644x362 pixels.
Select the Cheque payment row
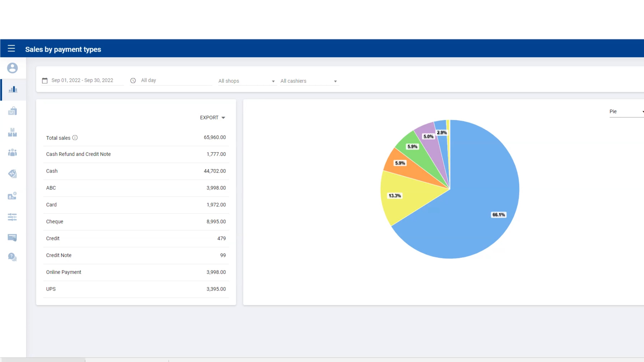click(x=136, y=222)
